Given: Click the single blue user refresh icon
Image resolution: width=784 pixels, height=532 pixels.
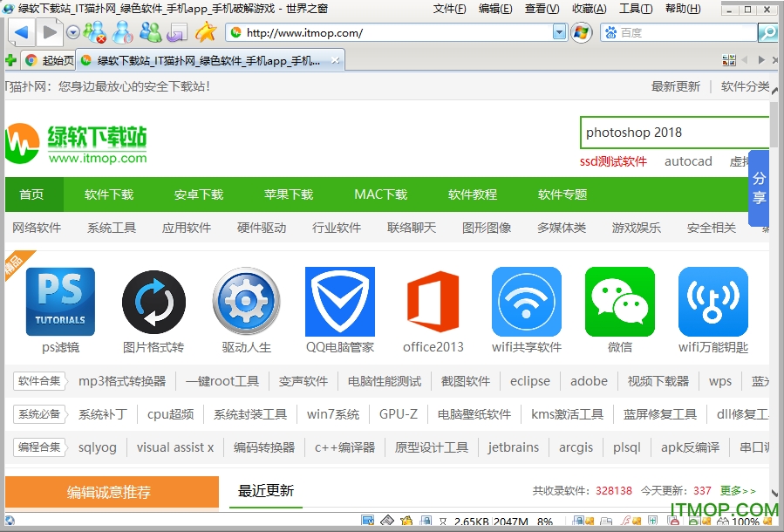Looking at the screenshot, I should tap(122, 32).
